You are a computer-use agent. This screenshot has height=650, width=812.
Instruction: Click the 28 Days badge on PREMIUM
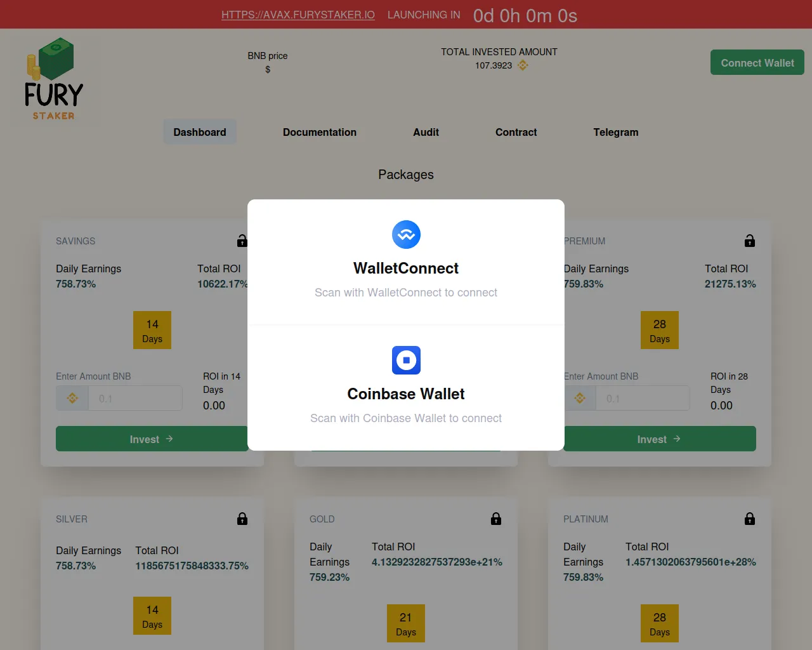pos(660,330)
